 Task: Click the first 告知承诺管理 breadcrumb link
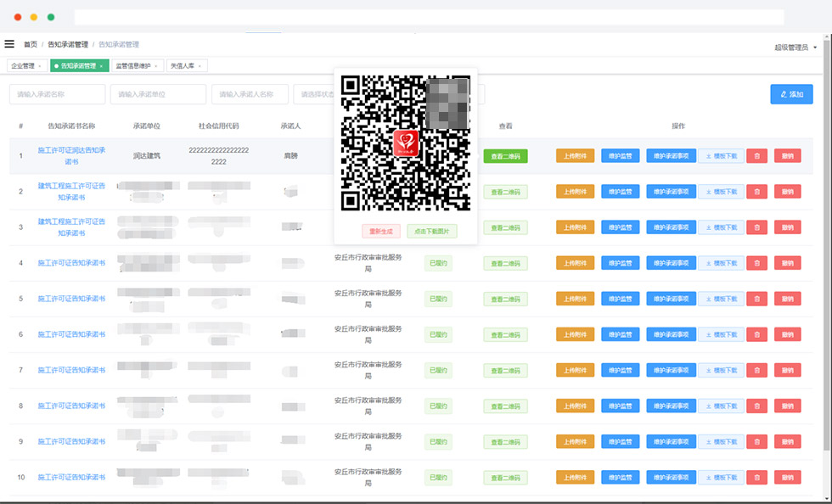pyautogui.click(x=68, y=45)
